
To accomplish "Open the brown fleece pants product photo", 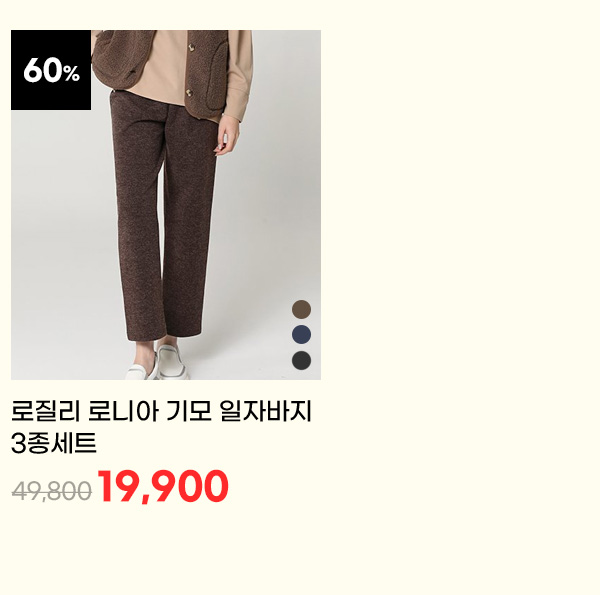I will pos(166,205).
